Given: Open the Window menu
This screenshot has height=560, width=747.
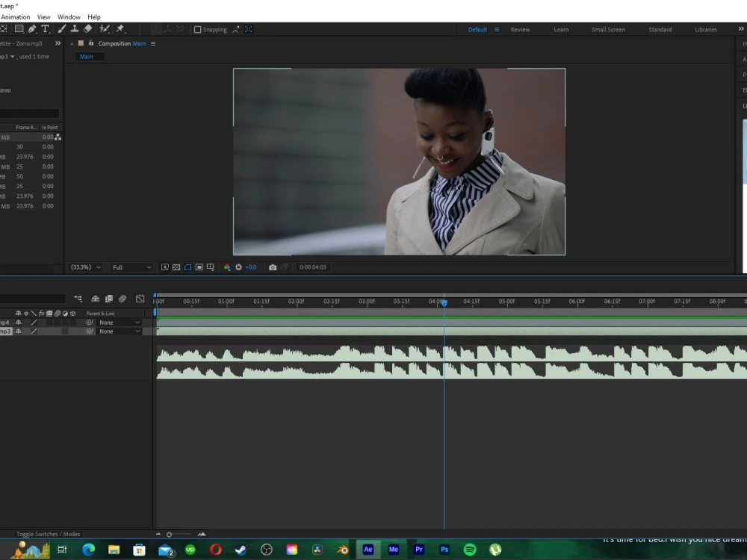Looking at the screenshot, I should pos(69,16).
